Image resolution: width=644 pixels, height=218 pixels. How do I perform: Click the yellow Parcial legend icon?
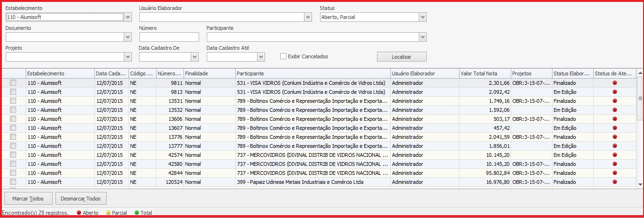tap(108, 213)
